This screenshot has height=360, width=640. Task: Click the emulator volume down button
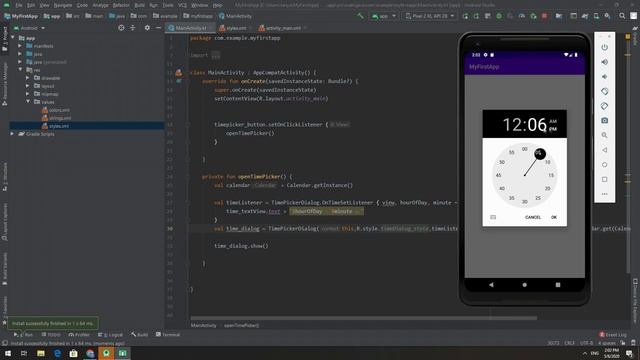click(604, 77)
